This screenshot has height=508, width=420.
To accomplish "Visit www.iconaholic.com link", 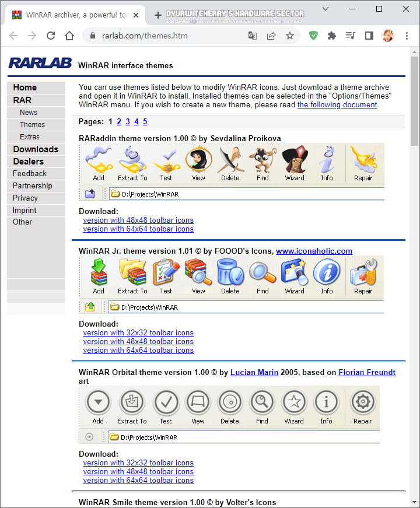I will (x=314, y=251).
